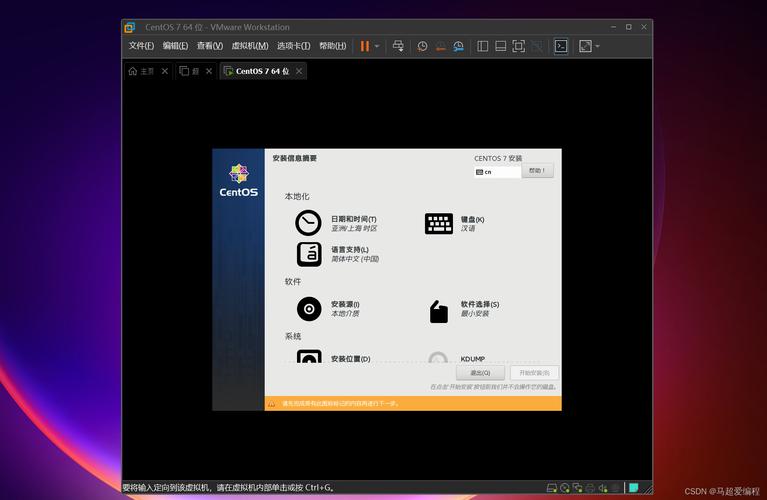Open 软件选择(S) package icon
Image resolution: width=767 pixels, height=500 pixels.
pos(439,312)
